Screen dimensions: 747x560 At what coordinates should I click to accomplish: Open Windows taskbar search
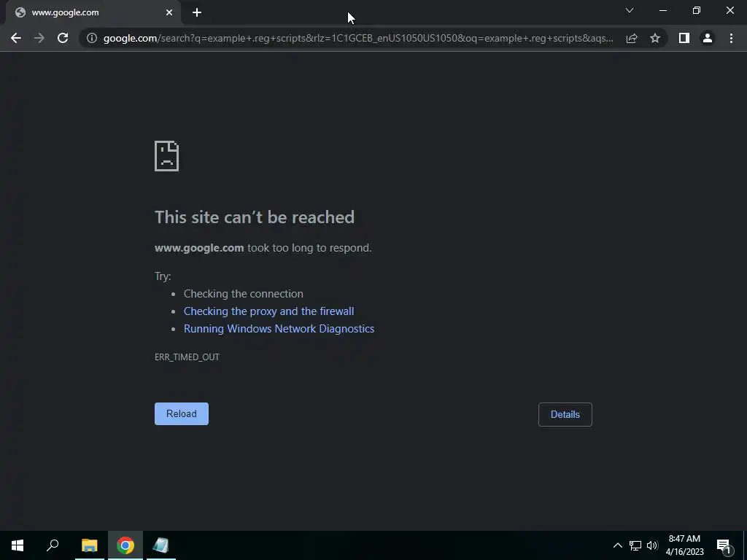(x=53, y=545)
